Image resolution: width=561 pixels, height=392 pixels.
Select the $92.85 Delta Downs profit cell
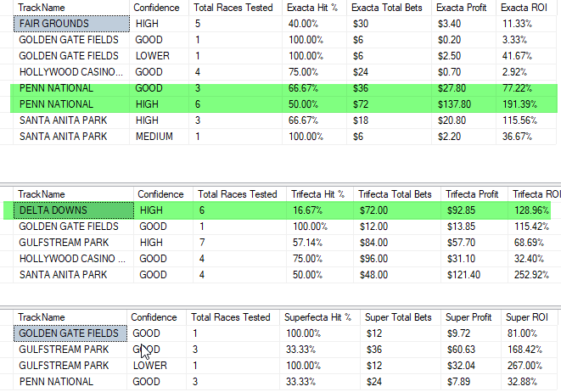pyautogui.click(x=474, y=210)
